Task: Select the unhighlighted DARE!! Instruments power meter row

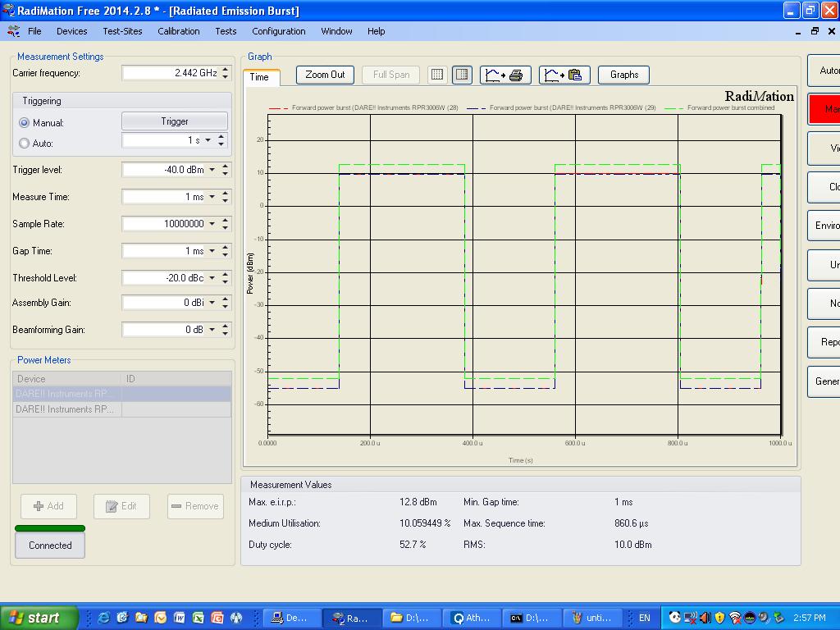Action: point(122,409)
